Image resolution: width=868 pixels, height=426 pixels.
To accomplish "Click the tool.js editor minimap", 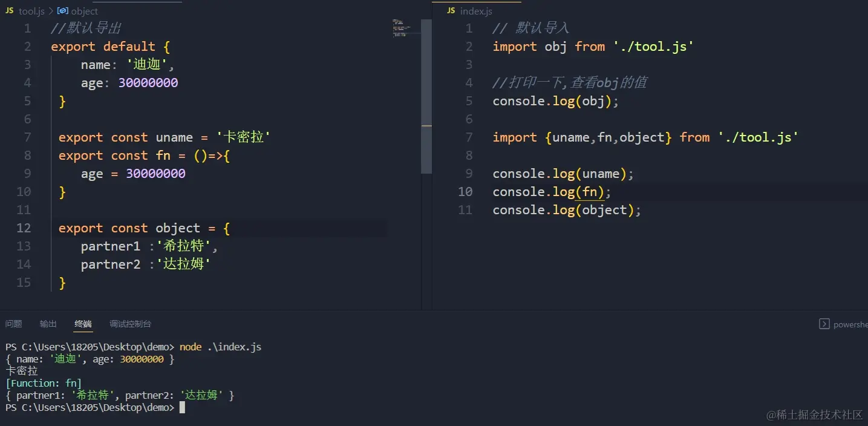I will point(402,28).
